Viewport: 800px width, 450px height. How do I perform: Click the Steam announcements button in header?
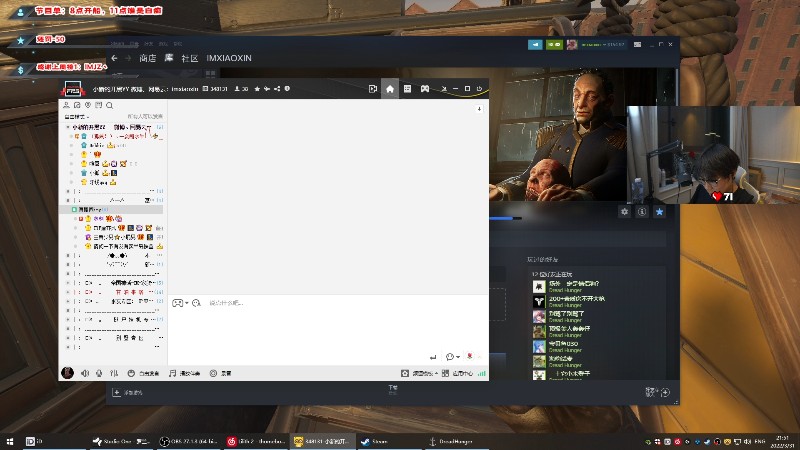pos(535,44)
